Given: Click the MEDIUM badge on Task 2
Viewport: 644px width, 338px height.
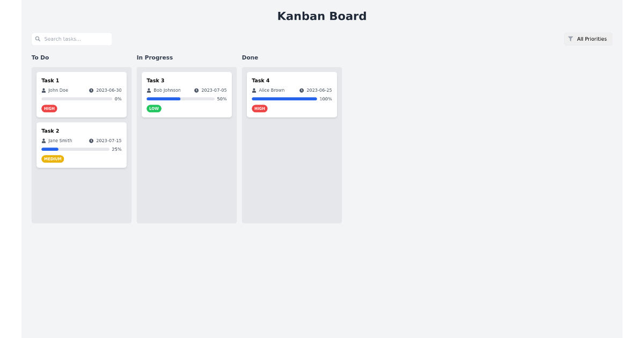Looking at the screenshot, I should (53, 159).
